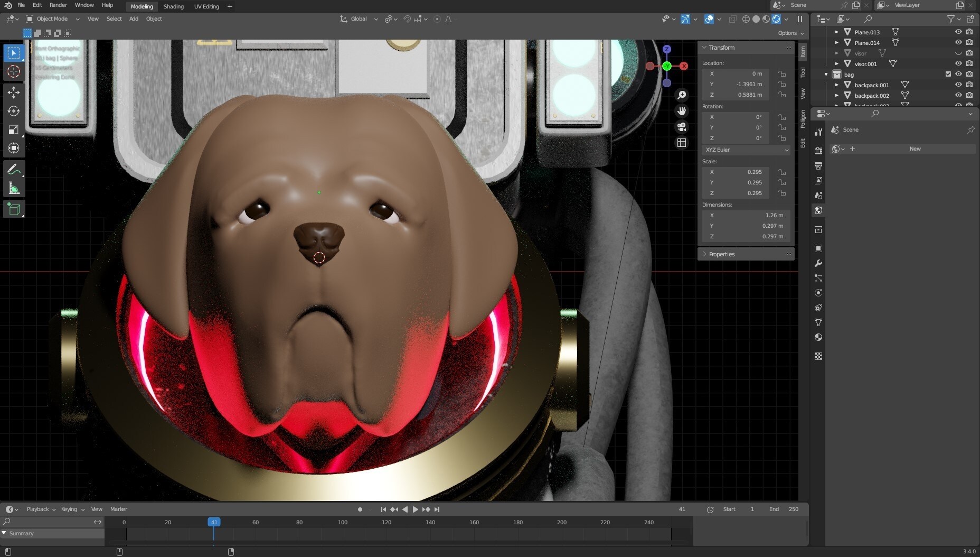Open the Playback dropdown in timeline
This screenshot has height=557, width=980.
pyautogui.click(x=41, y=509)
